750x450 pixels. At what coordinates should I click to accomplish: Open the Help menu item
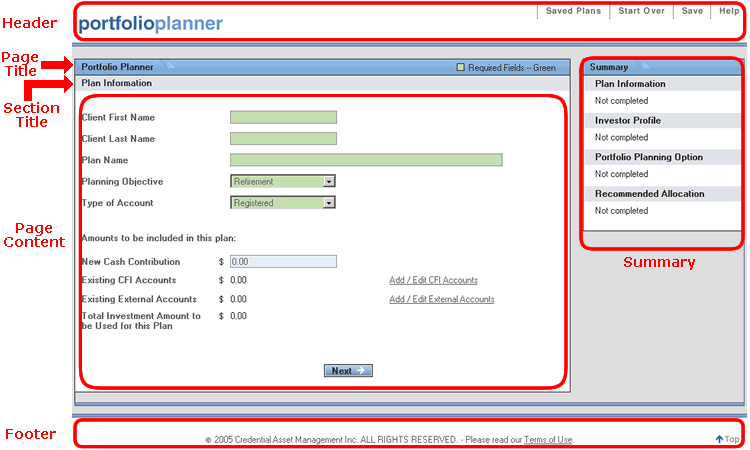[x=729, y=11]
